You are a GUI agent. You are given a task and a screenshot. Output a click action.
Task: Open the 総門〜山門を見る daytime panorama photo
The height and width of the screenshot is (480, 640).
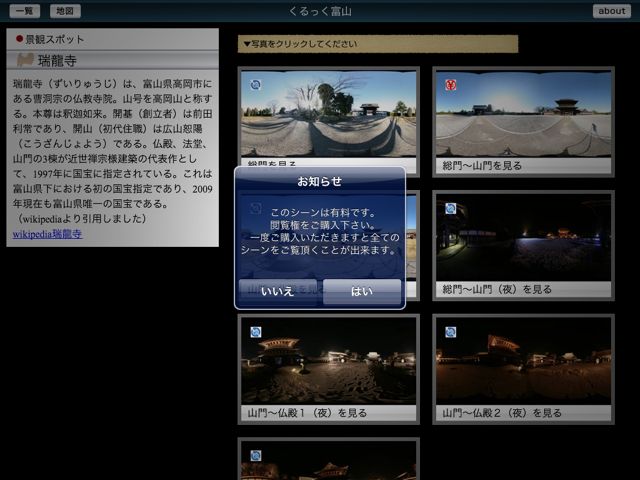pyautogui.click(x=524, y=113)
